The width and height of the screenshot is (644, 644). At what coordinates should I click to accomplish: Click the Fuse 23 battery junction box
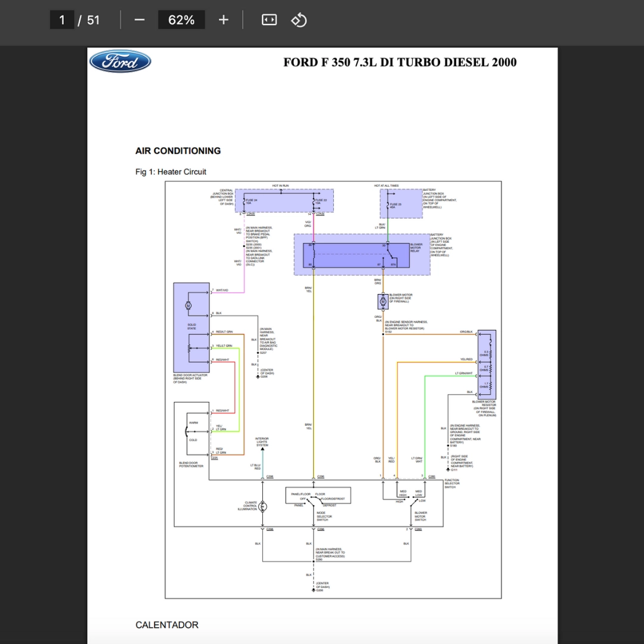pyautogui.click(x=401, y=204)
